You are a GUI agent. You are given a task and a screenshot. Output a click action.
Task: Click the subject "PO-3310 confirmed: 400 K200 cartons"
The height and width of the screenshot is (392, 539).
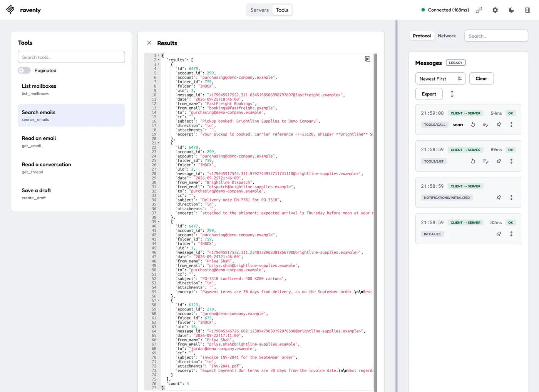[x=243, y=279]
